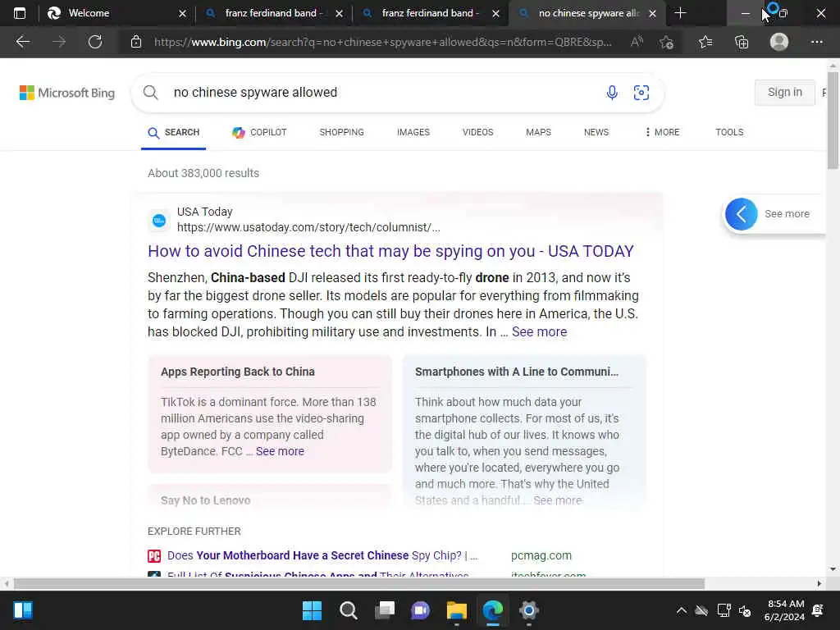Select the VIDEOS search tab
Screen dimensions: 840x630
coord(478,132)
